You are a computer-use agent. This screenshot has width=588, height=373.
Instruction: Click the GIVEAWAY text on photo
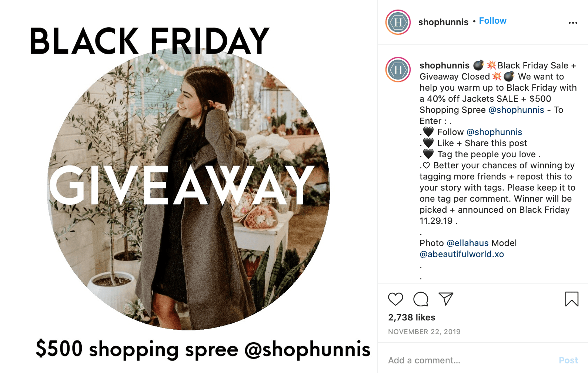click(181, 185)
